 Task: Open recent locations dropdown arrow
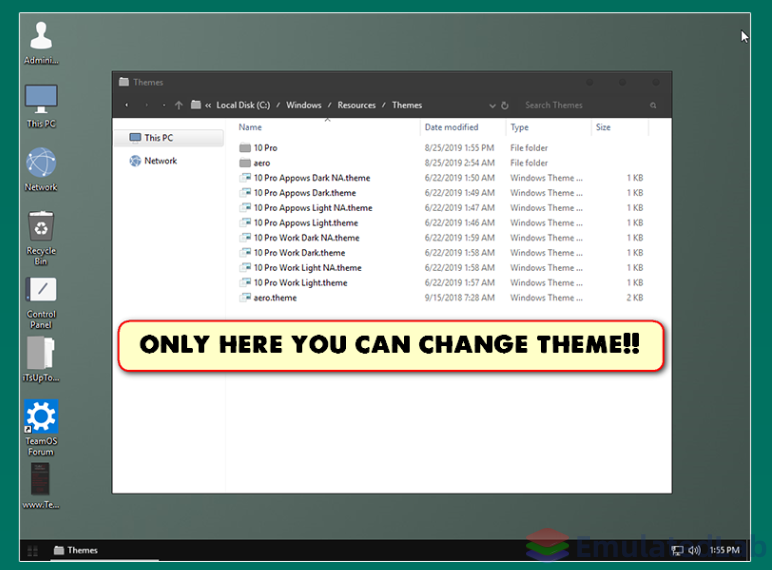tap(163, 105)
